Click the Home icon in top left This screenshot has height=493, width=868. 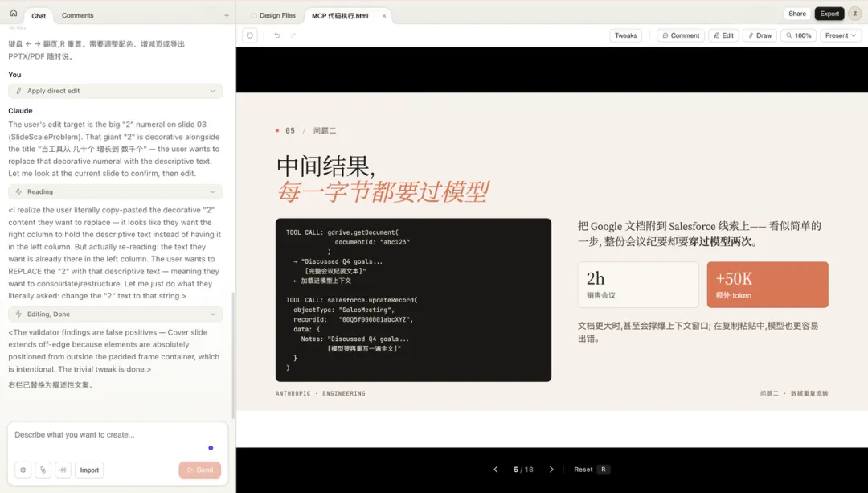(x=11, y=14)
